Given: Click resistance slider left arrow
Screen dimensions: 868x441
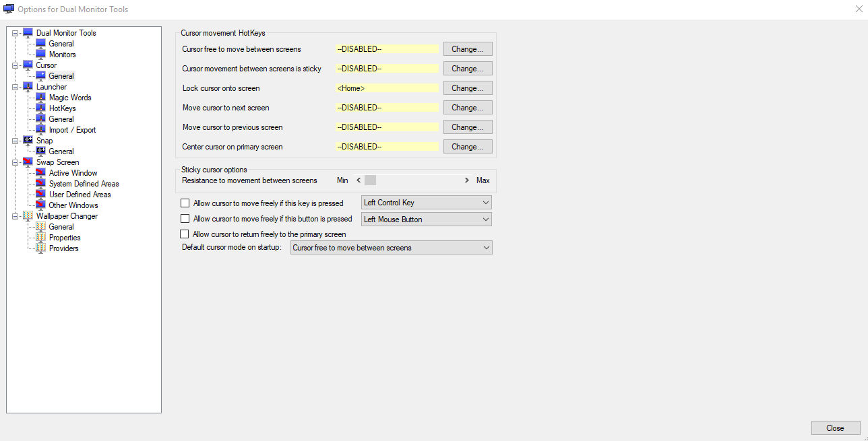Looking at the screenshot, I should click(x=359, y=180).
